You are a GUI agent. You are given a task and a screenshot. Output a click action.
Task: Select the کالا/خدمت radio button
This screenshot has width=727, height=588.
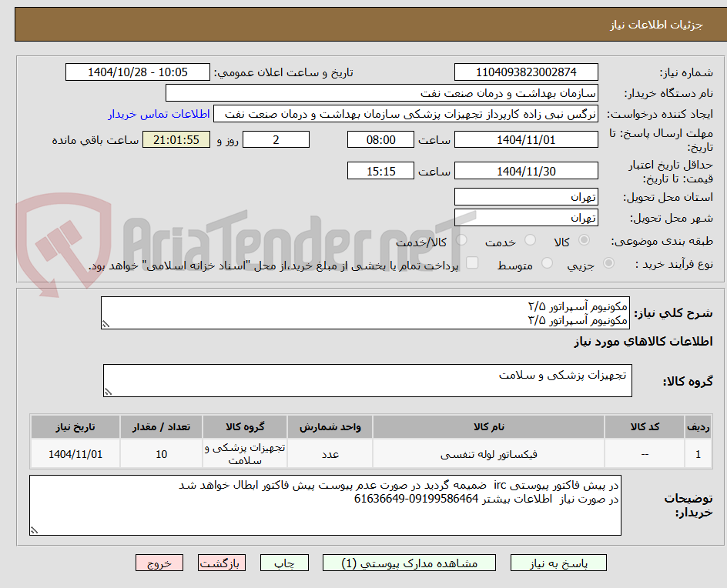pos(461,240)
